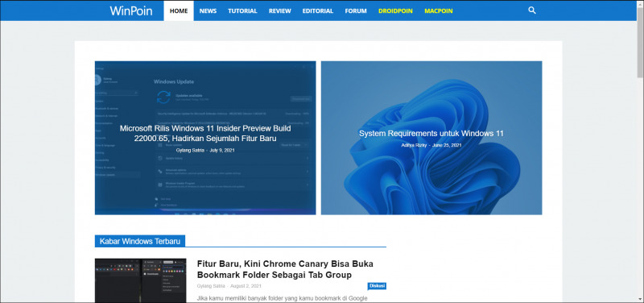Click author Adhya Rizky name

[414, 145]
